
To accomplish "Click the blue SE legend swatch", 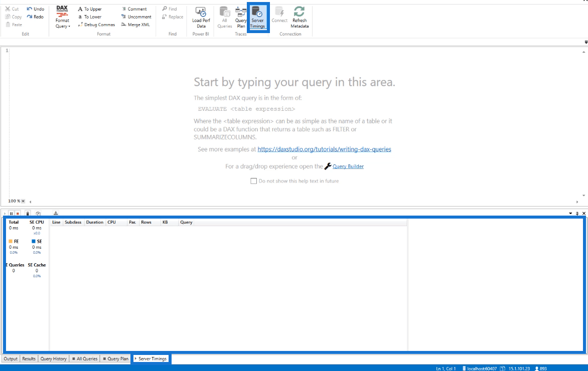I will pyautogui.click(x=34, y=241).
